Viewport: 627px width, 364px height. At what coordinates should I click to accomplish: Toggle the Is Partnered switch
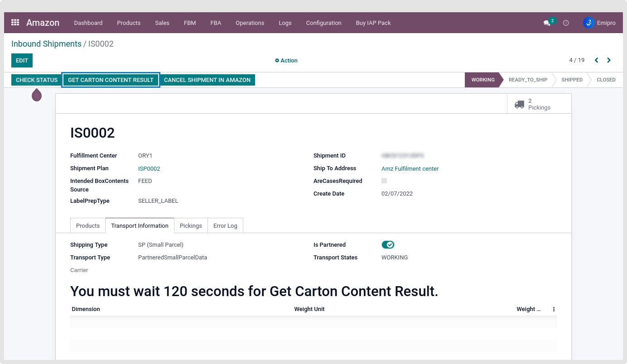tap(388, 245)
